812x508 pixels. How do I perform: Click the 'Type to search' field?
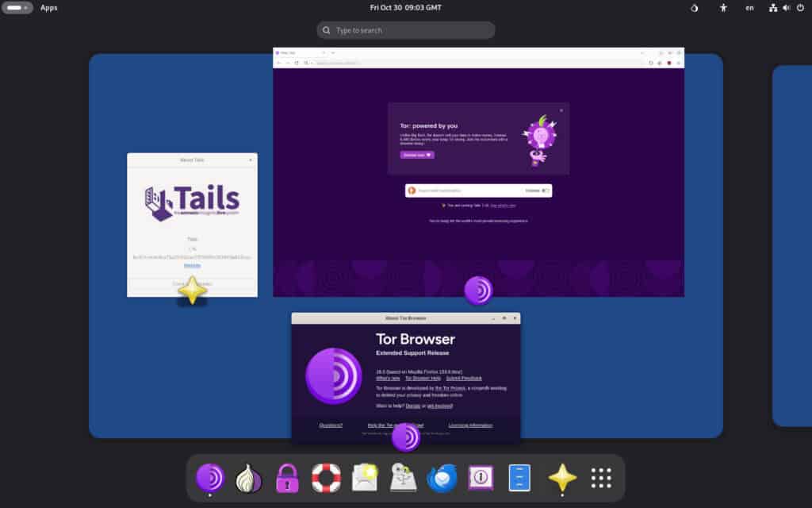pos(405,30)
